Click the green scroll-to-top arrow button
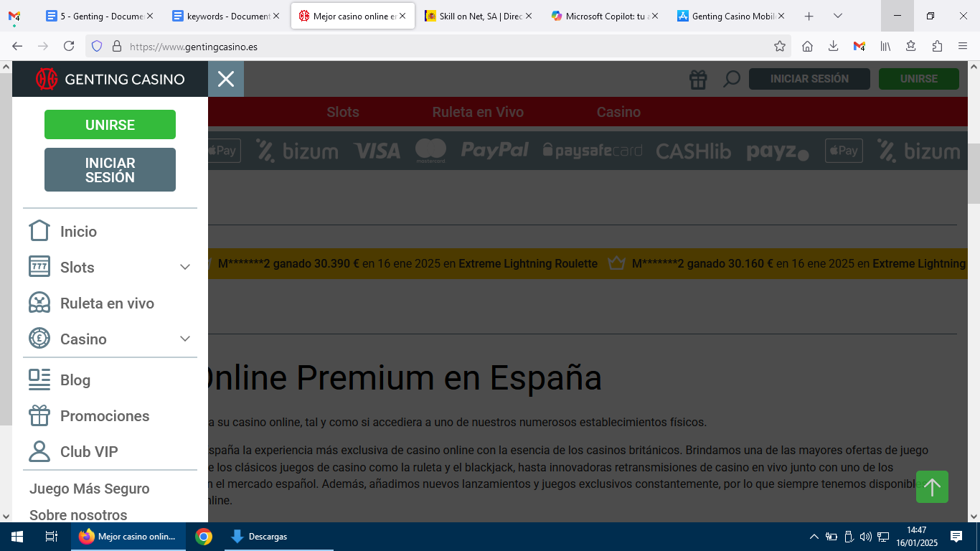980x551 pixels. [932, 487]
